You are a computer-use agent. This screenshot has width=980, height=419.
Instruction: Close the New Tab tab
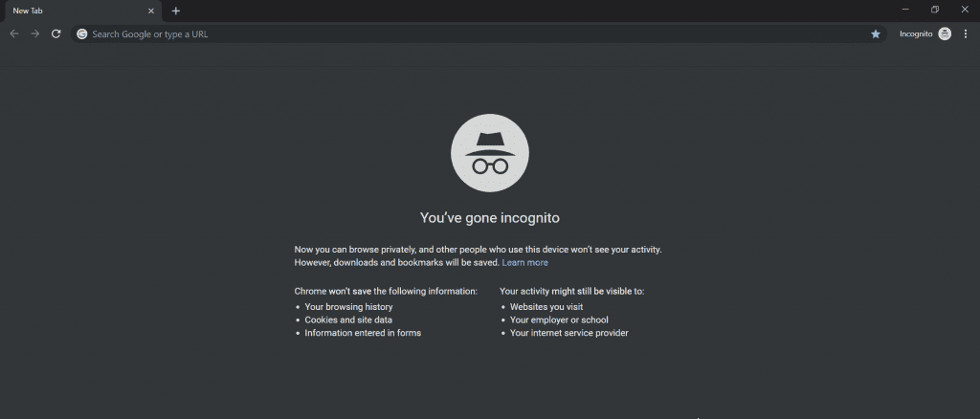[x=150, y=11]
